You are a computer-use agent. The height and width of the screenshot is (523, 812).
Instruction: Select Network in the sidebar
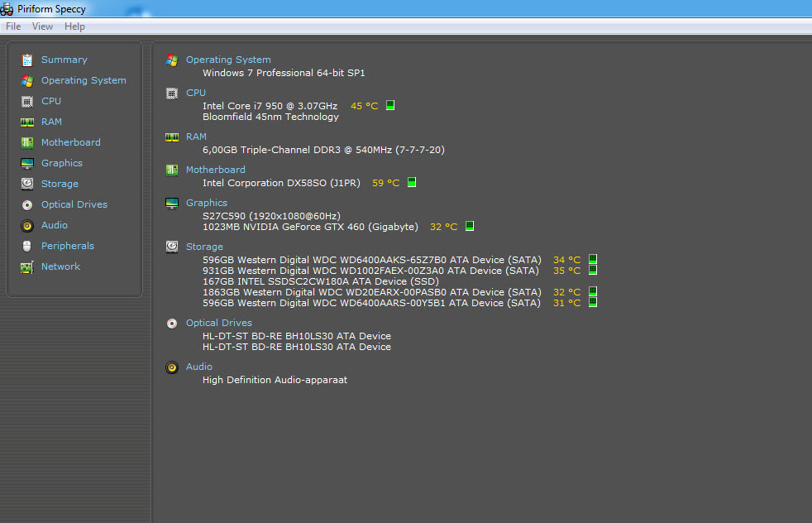coord(60,267)
